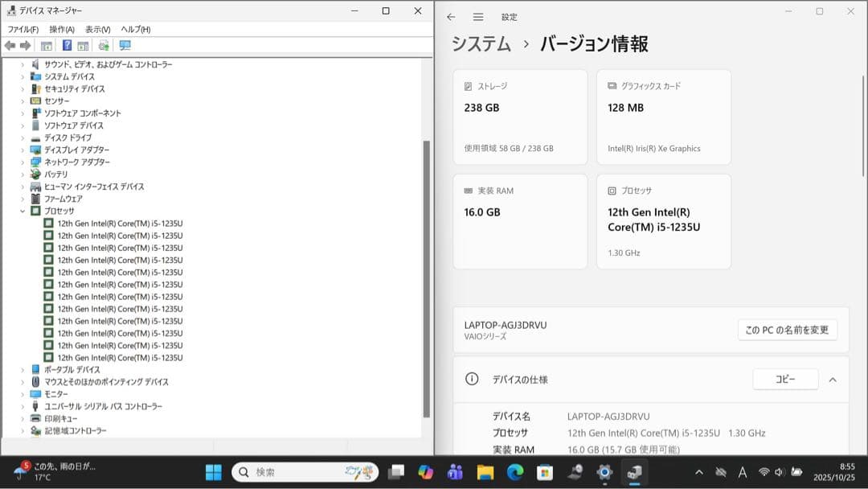This screenshot has width=868, height=489.
Task: Click the Help icon in Device Manager toolbar
Action: click(68, 46)
